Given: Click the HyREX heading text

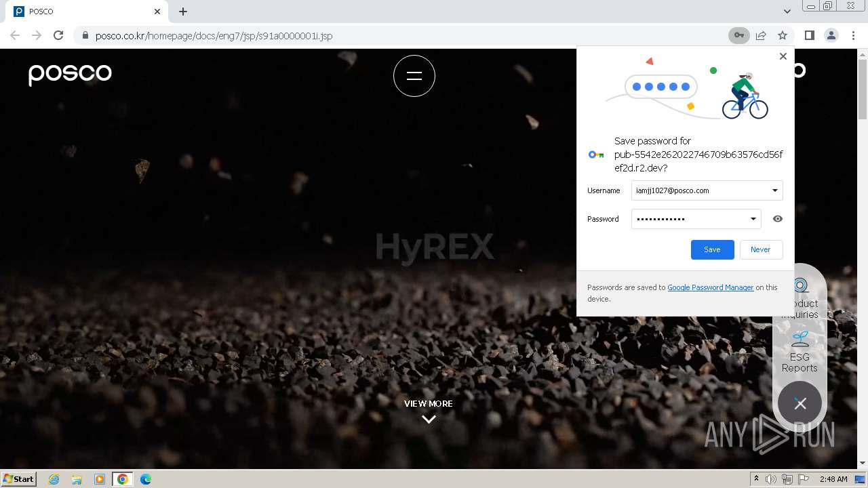Looking at the screenshot, I should click(x=435, y=247).
